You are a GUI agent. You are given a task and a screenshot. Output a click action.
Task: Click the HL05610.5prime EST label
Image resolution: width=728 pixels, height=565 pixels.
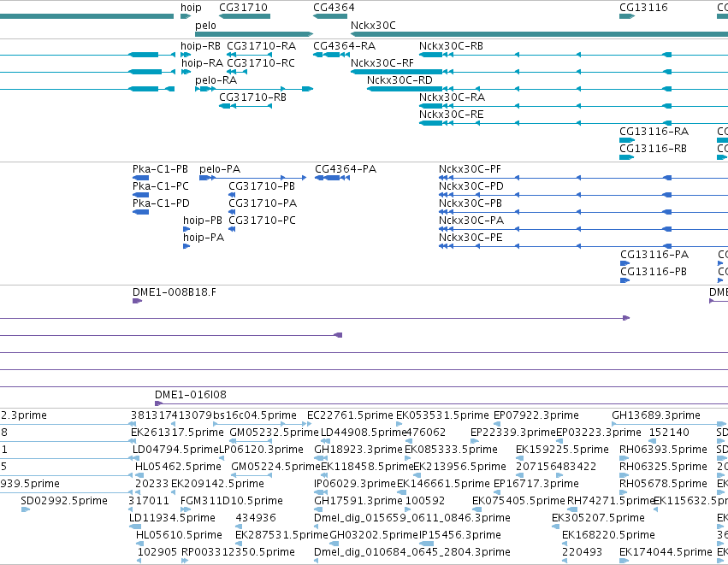[179, 535]
